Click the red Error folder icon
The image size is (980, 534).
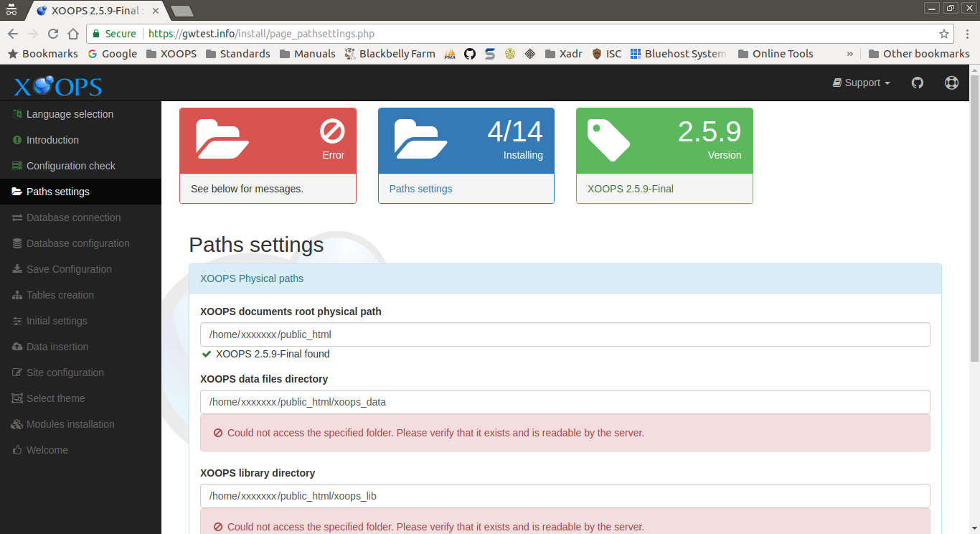coord(222,138)
